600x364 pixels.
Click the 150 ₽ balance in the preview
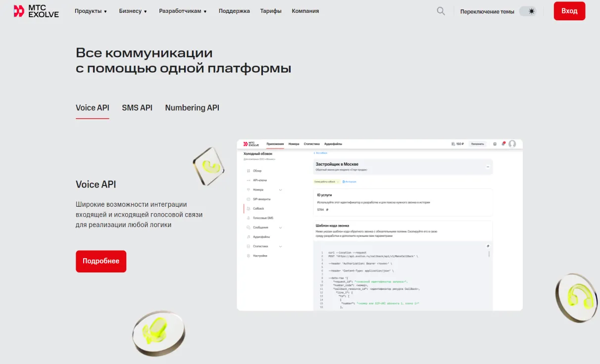click(458, 144)
